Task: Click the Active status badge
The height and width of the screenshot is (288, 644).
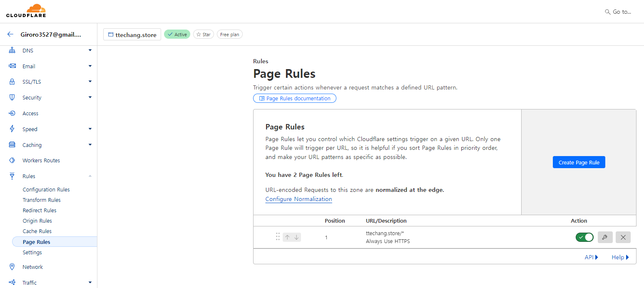Action: tap(177, 35)
